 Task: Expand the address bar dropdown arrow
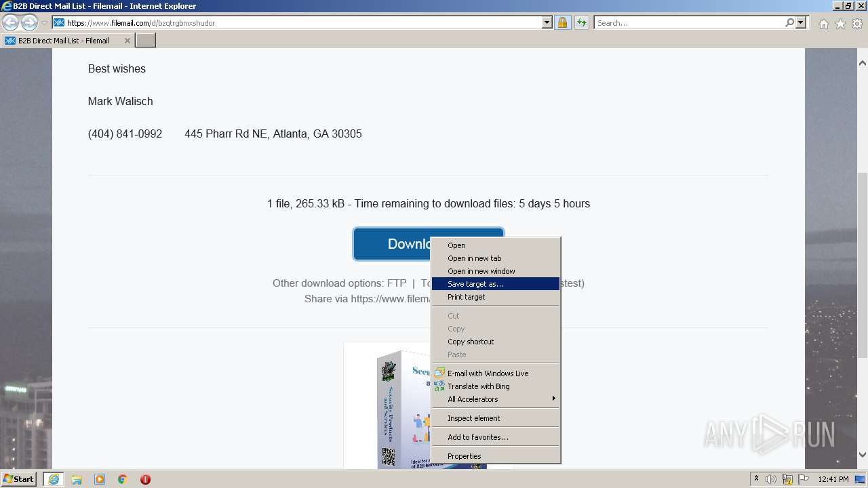547,22
